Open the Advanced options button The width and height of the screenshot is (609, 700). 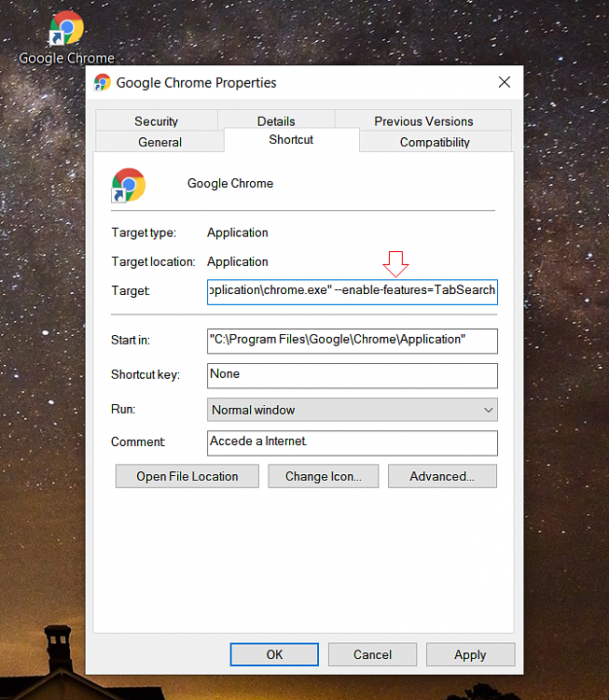coord(442,476)
